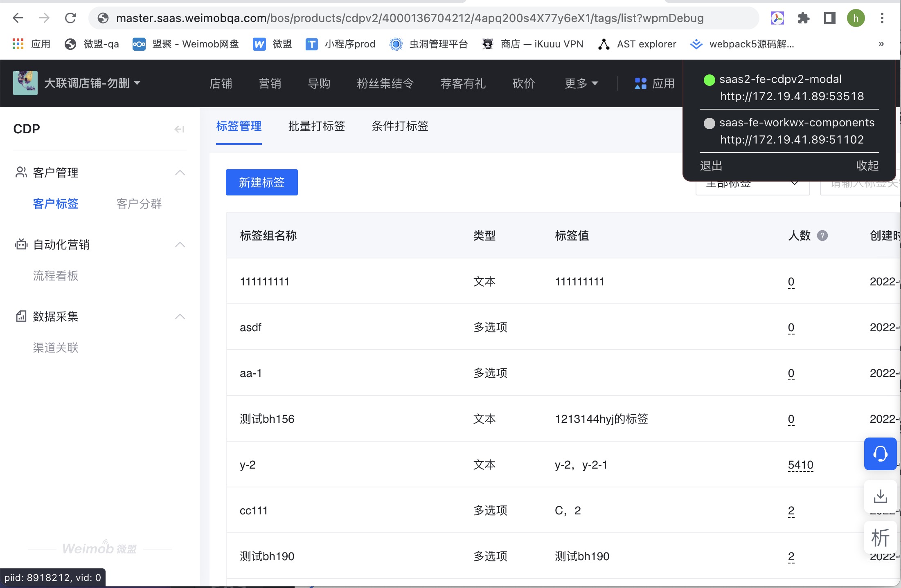Toggle the gray saas-fe-workwx-components status dot

click(709, 123)
